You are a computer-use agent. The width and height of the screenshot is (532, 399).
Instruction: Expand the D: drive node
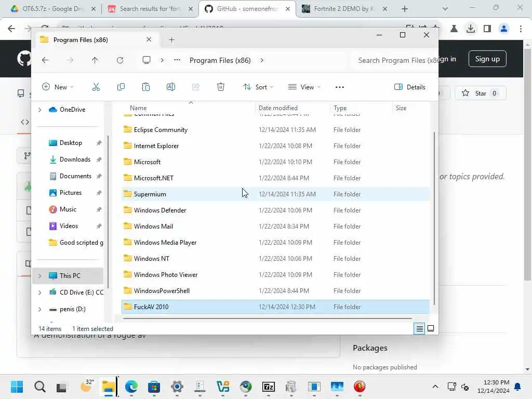coord(39,309)
